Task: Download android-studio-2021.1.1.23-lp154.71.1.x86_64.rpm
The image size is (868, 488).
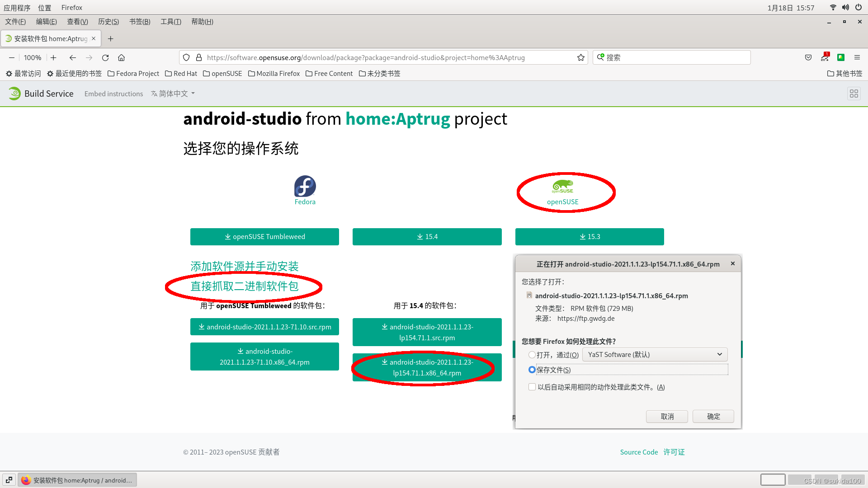Action: 427,367
